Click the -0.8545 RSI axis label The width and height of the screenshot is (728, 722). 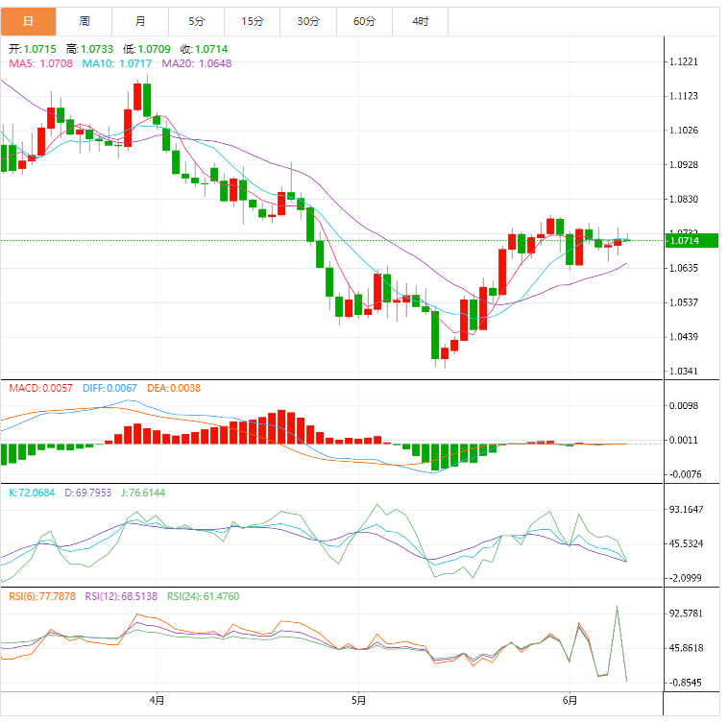[x=685, y=683]
